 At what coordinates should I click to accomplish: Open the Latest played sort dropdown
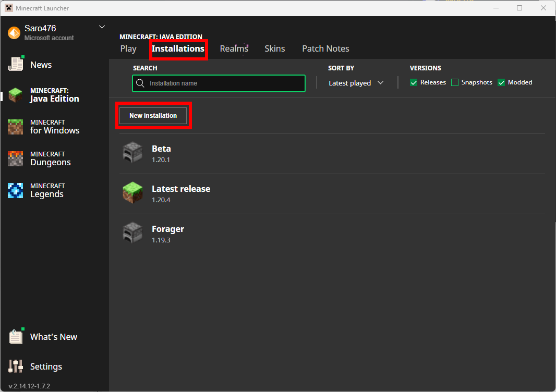[356, 83]
